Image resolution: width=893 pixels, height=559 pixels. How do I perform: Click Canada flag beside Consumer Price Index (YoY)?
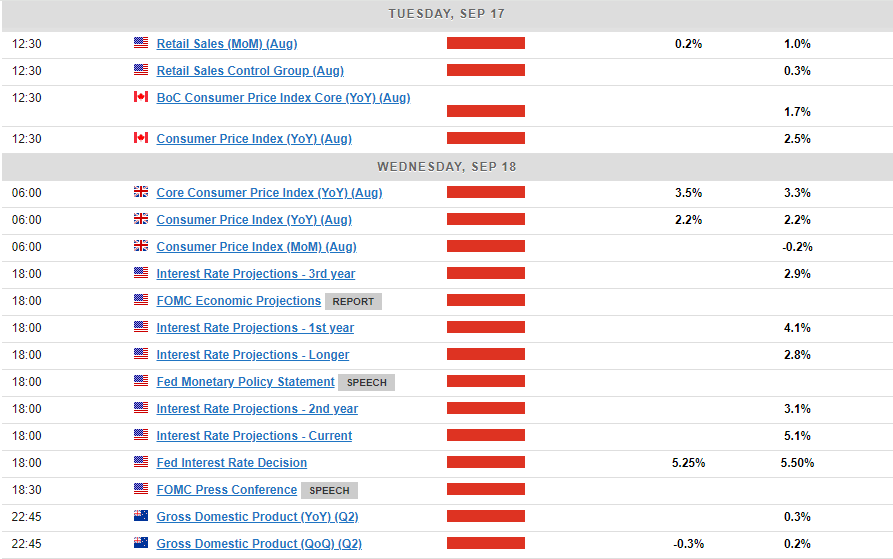[141, 138]
